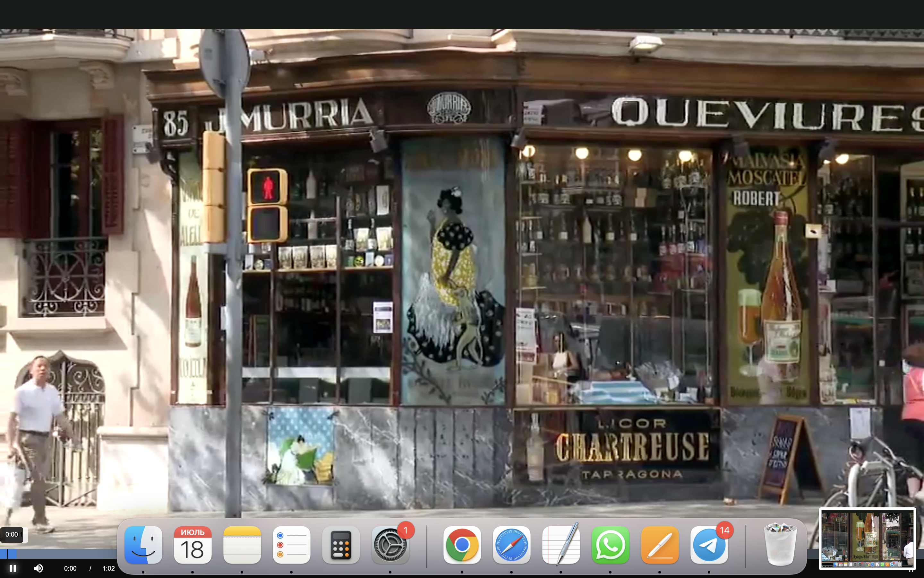Launch the Notes app from Dock

(x=242, y=545)
